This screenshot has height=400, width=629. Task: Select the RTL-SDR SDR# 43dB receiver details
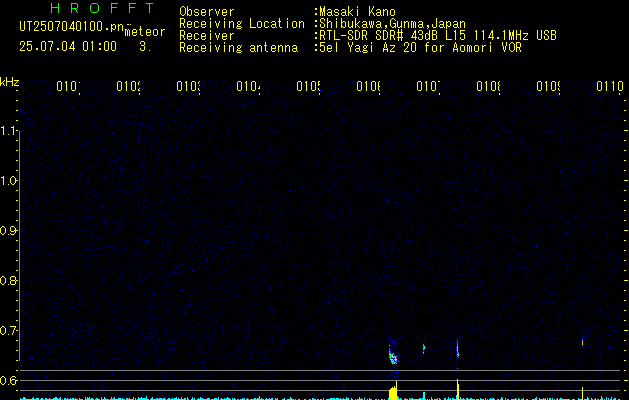tap(438, 36)
